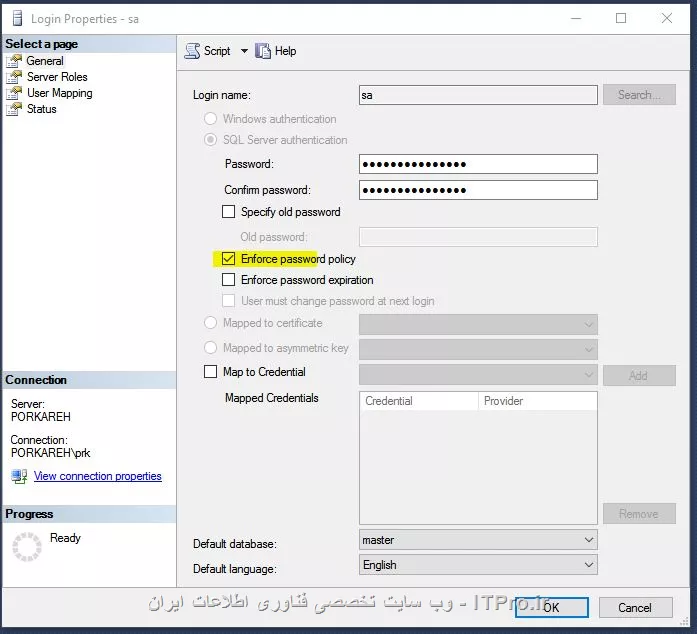Go to User Mapping page
The image size is (697, 634).
(x=60, y=93)
